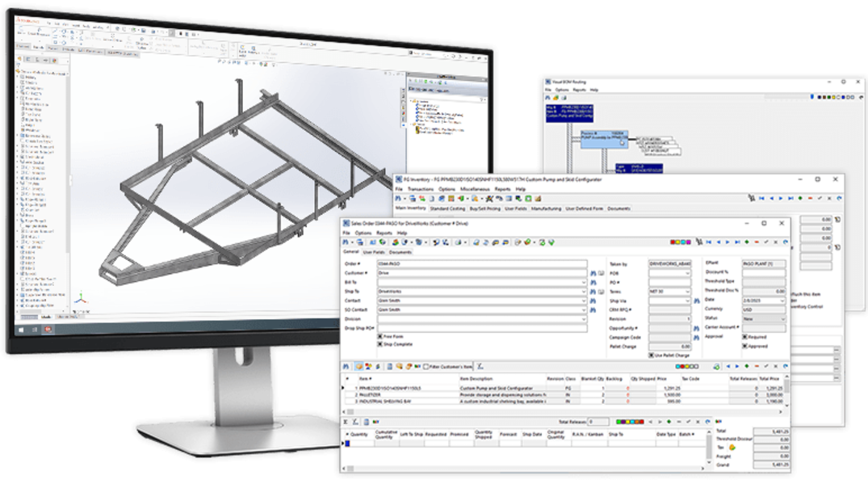Click the sigma icon in releases toolbar
This screenshot has width=868, height=480.
[x=346, y=422]
